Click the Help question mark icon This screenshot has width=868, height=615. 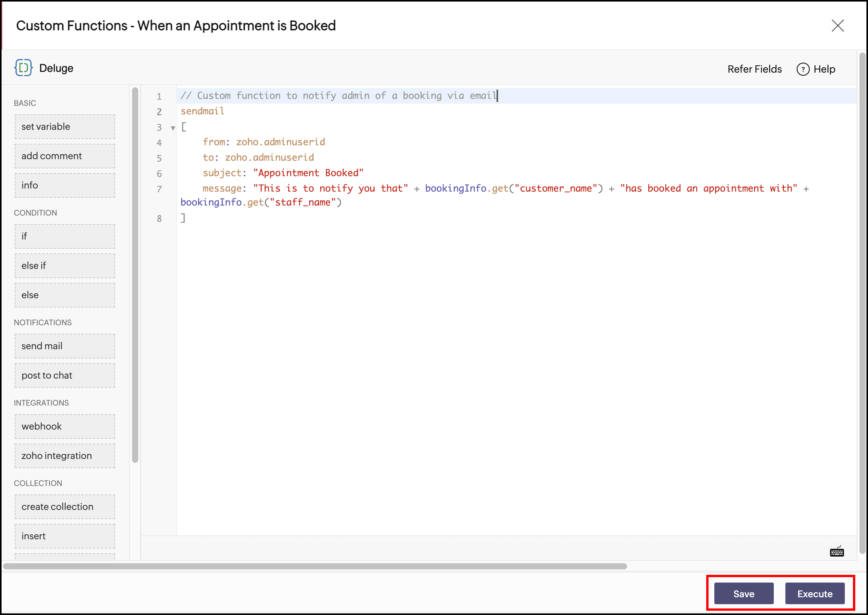point(803,69)
